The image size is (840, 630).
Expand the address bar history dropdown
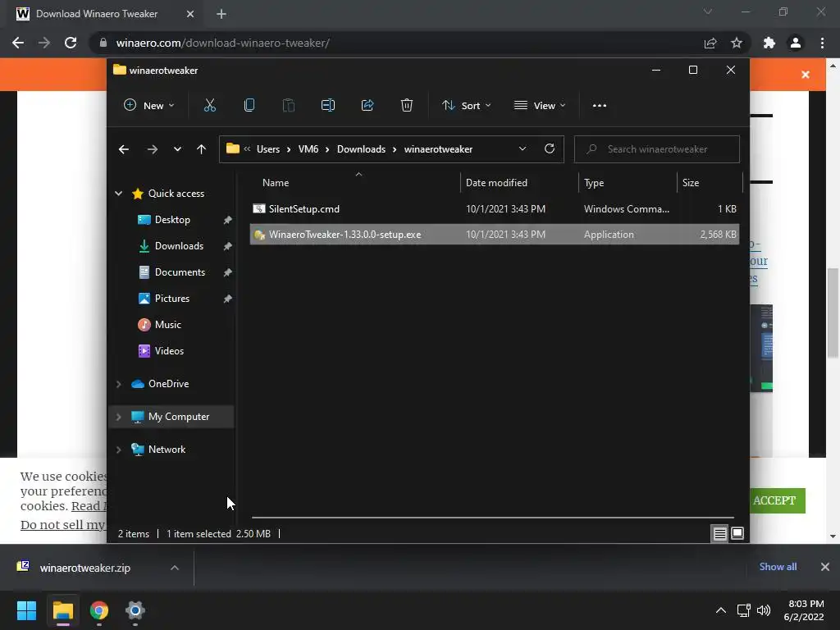point(523,149)
